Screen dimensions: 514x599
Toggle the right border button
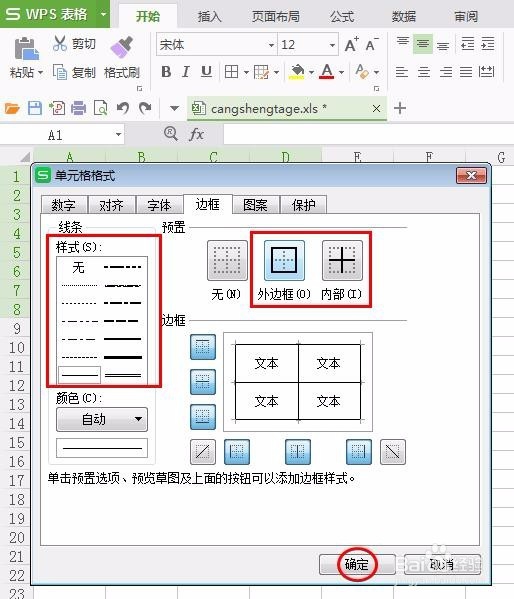click(358, 452)
